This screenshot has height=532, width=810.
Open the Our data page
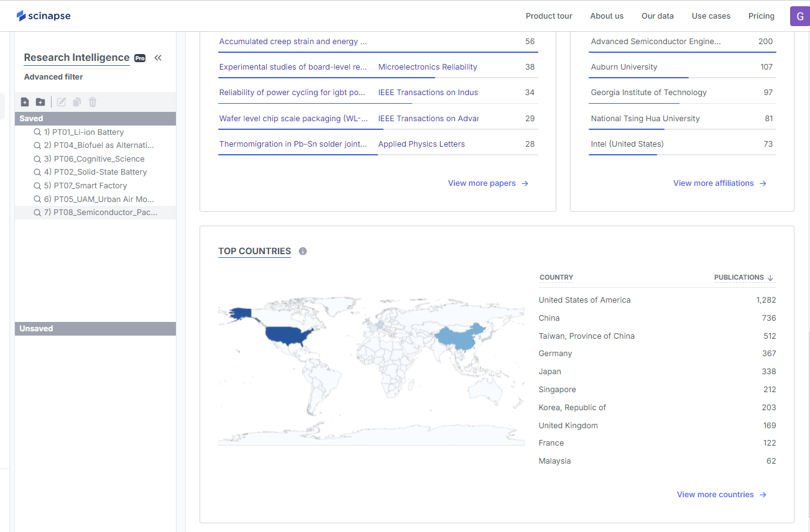[658, 16]
